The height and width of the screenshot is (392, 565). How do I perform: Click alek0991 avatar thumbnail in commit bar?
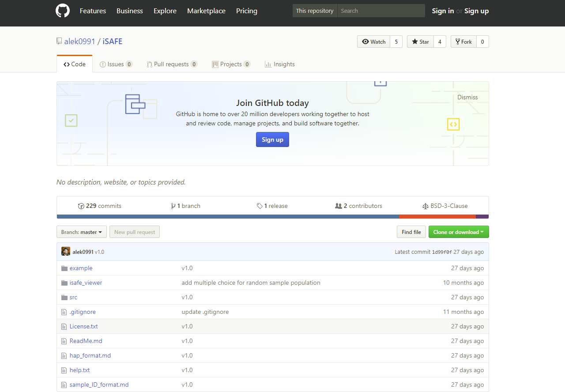click(66, 251)
